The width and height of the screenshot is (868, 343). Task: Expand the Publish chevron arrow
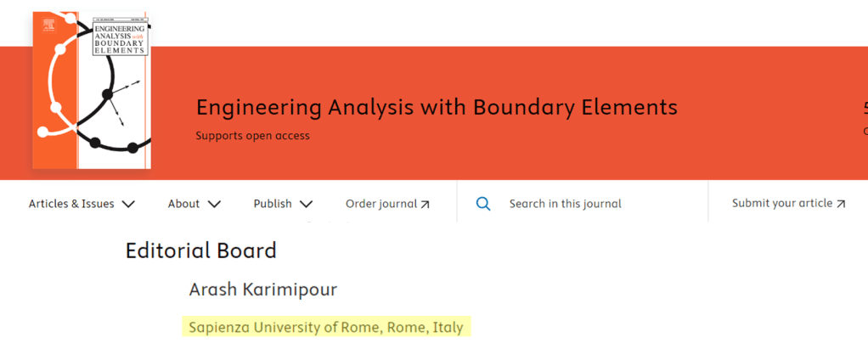306,204
